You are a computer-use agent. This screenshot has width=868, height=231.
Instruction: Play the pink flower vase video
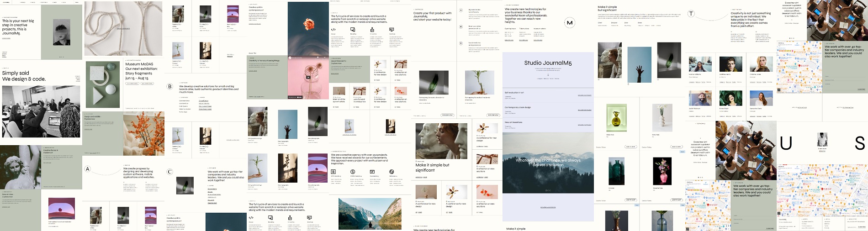coord(308,77)
